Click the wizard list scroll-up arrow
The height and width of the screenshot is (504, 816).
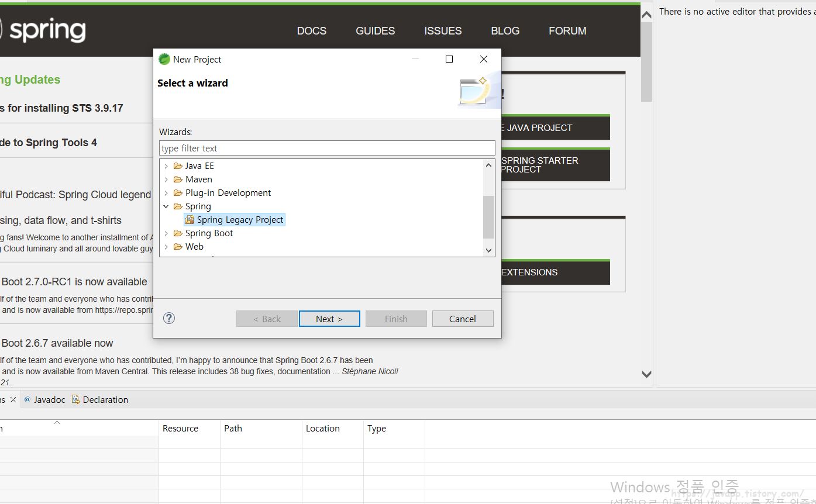click(x=489, y=166)
